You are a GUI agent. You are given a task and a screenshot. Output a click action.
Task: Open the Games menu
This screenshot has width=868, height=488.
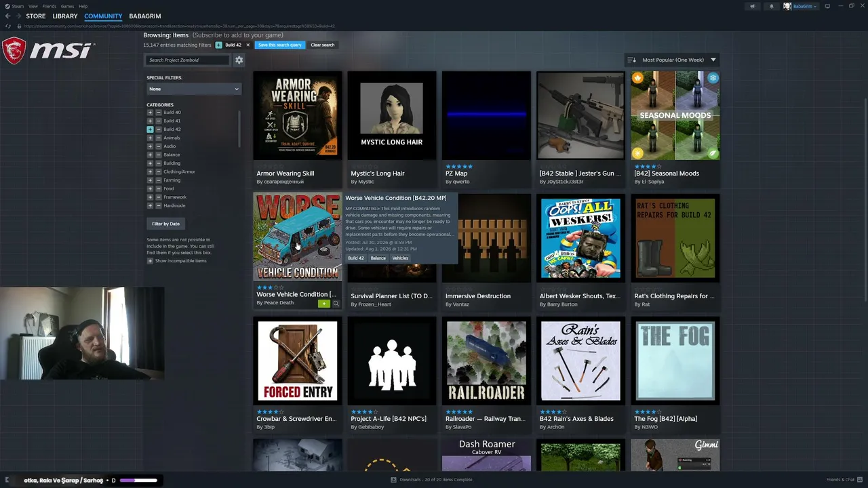tap(68, 6)
